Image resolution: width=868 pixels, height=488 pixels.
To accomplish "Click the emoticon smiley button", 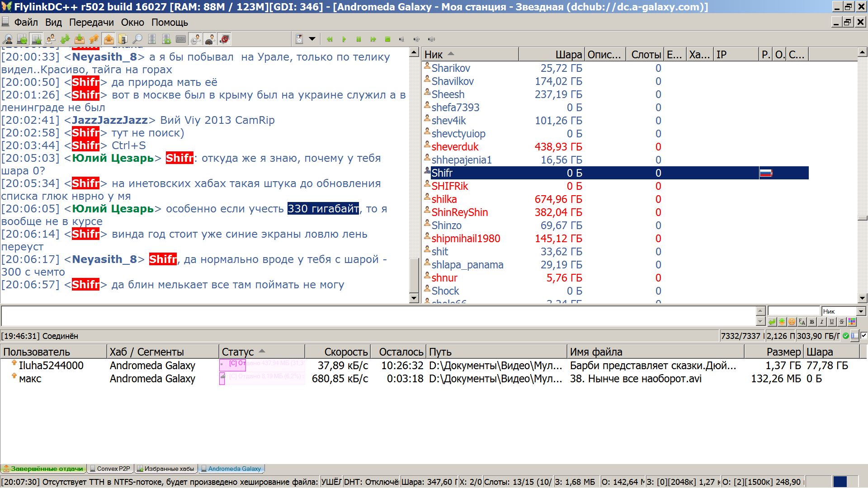I will pyautogui.click(x=792, y=322).
